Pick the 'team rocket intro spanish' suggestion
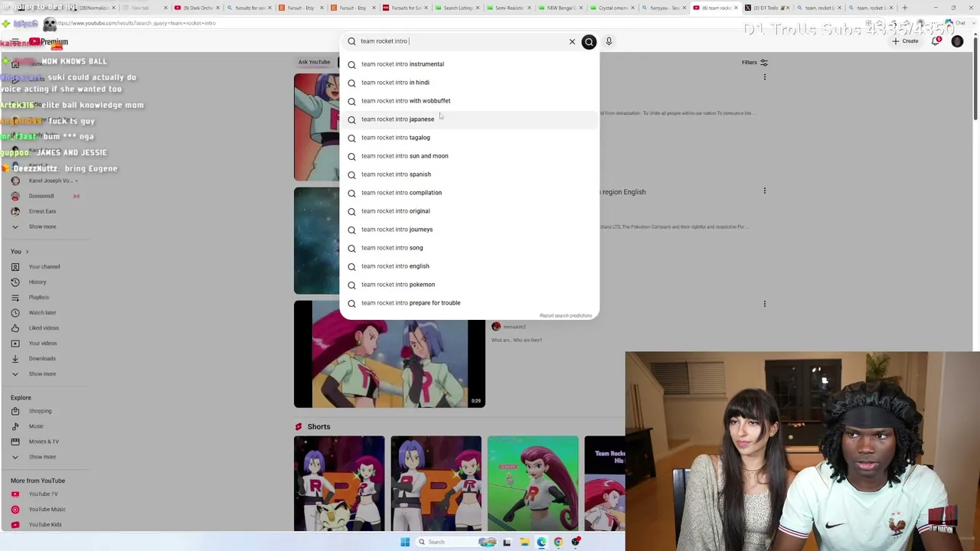The image size is (980, 551). pos(469,174)
